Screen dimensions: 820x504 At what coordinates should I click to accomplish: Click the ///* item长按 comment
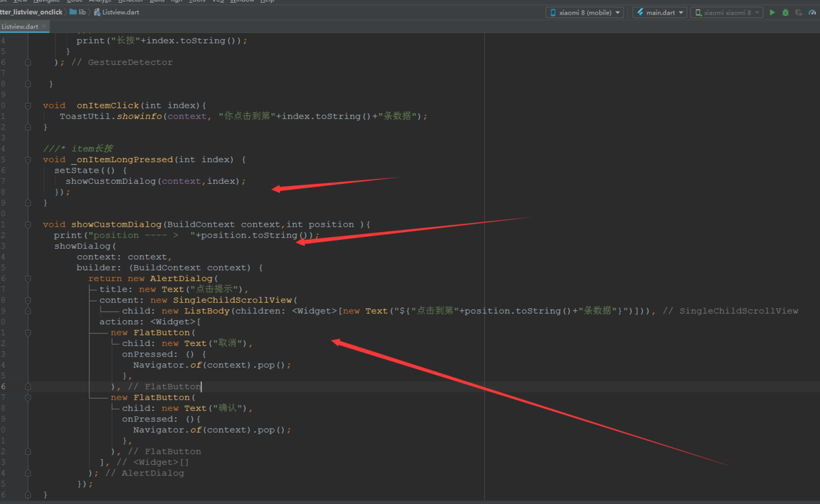[78, 149]
